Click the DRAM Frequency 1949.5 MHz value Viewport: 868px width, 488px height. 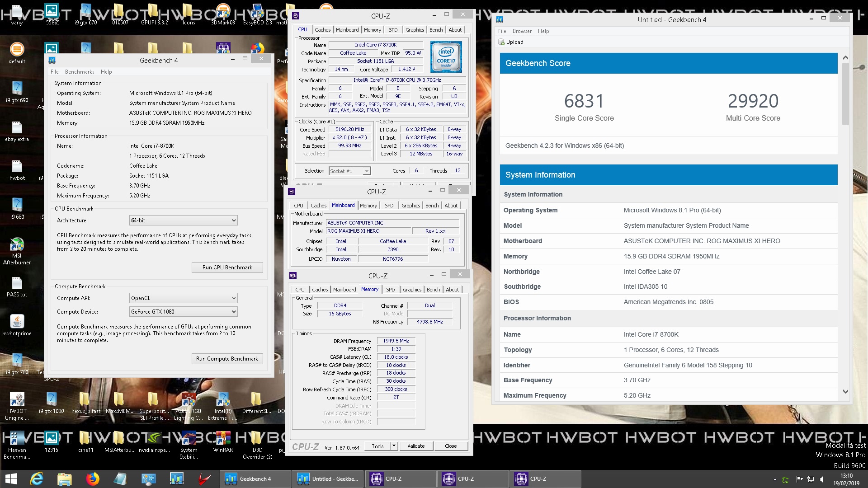tap(396, 341)
